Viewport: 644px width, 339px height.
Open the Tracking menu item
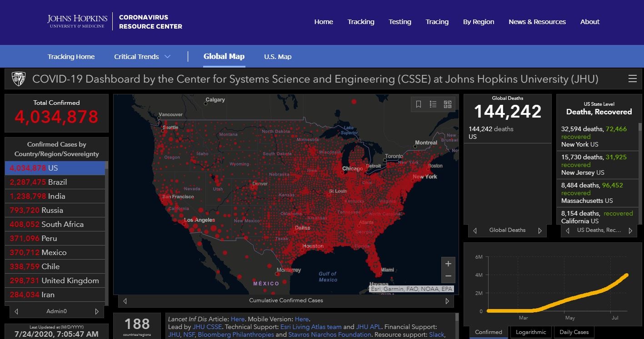click(x=361, y=22)
